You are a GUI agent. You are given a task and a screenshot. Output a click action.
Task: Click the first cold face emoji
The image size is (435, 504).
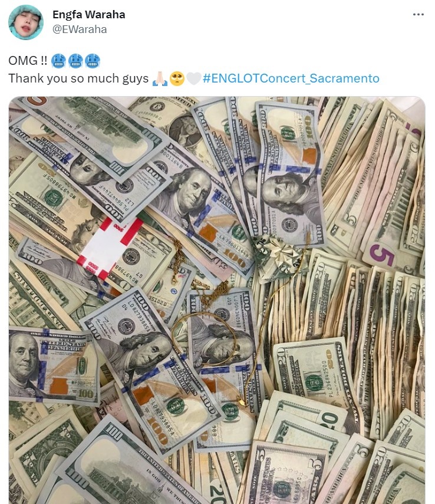coord(58,61)
